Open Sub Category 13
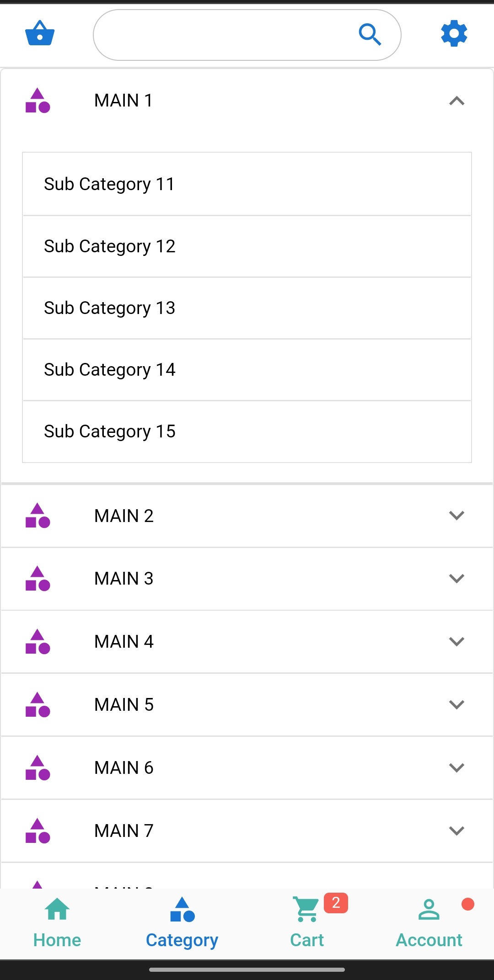Screen dimensions: 494x980 [x=247, y=308]
